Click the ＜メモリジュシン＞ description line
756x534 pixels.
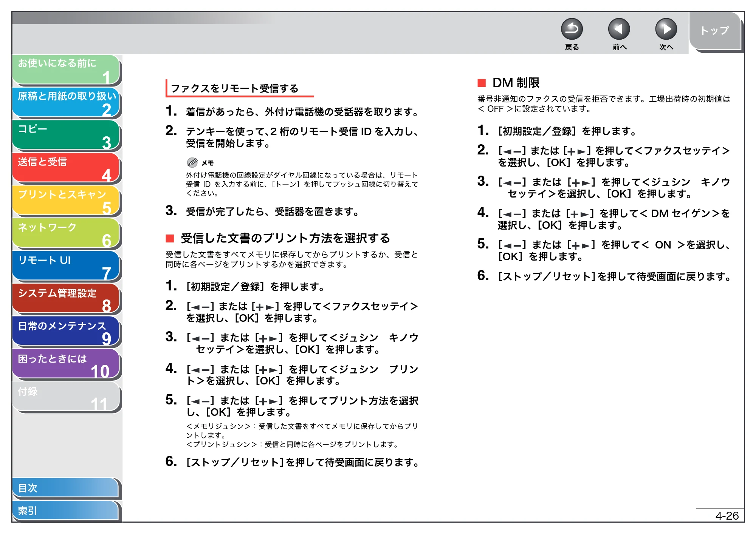[302, 431]
